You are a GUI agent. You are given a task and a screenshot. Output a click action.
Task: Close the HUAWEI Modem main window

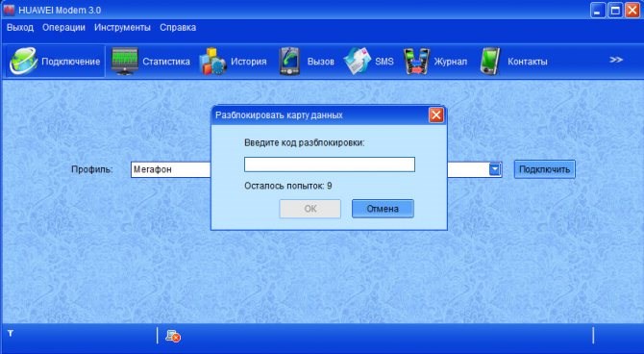coord(632,10)
